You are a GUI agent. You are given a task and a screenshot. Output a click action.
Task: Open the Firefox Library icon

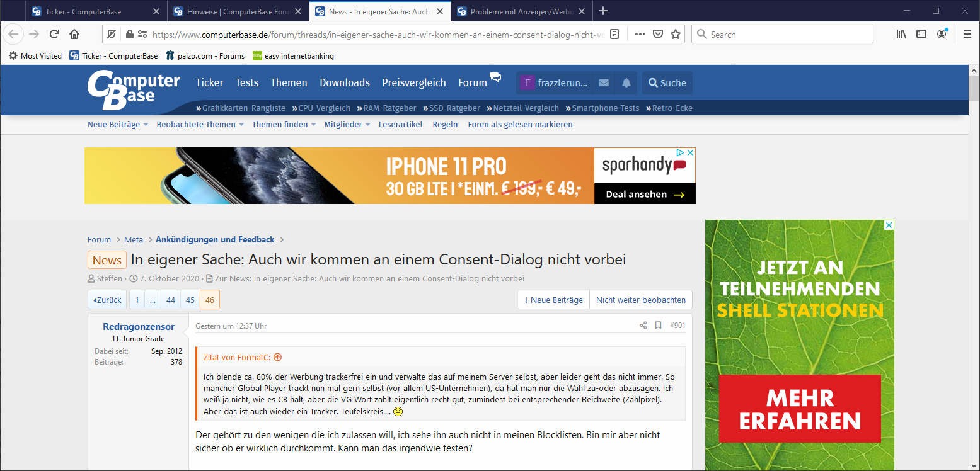point(901,34)
